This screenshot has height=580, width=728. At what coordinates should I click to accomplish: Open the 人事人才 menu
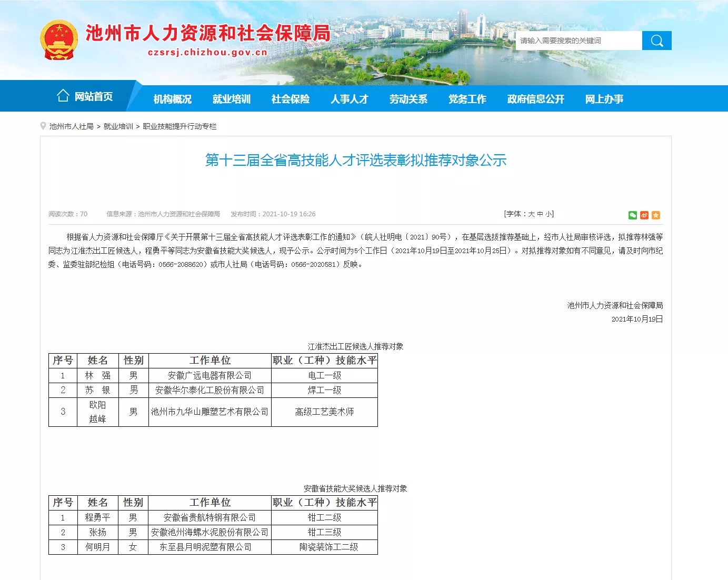tap(350, 99)
